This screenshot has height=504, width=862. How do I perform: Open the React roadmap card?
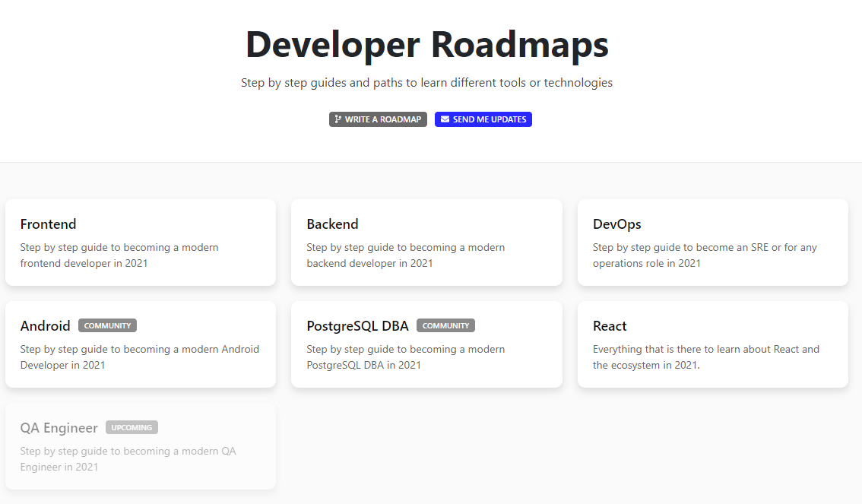pos(713,344)
